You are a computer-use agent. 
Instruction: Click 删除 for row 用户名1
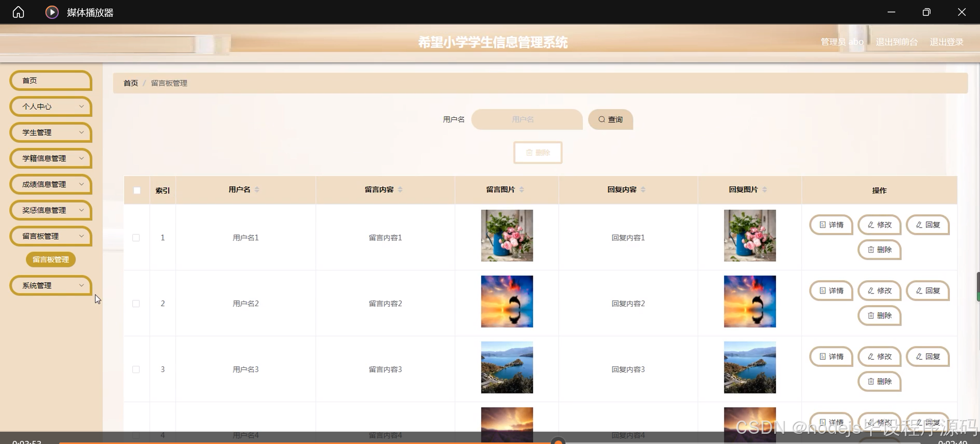coord(879,250)
